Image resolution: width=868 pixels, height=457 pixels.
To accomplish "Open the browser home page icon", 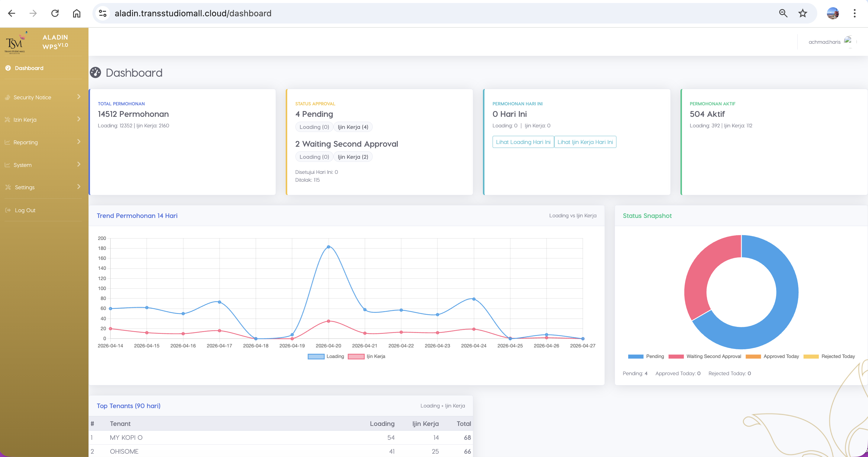I will 77,14.
